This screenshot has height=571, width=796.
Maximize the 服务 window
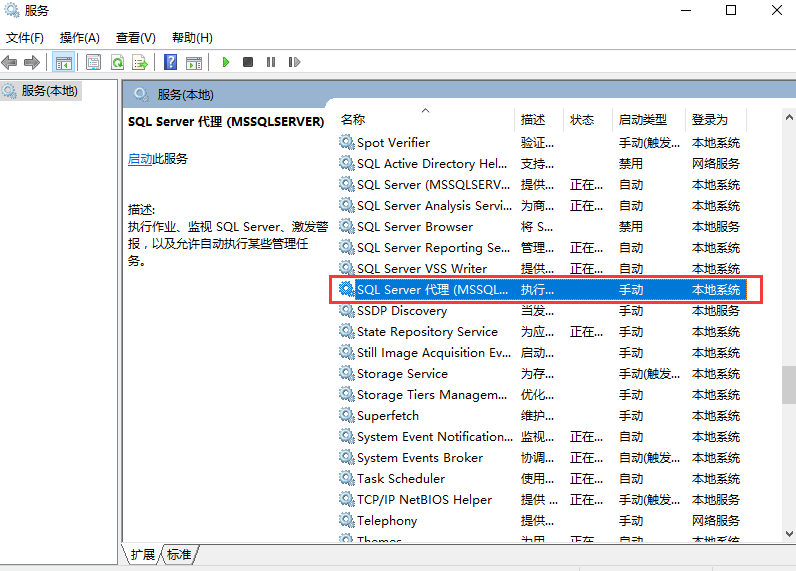(x=731, y=10)
